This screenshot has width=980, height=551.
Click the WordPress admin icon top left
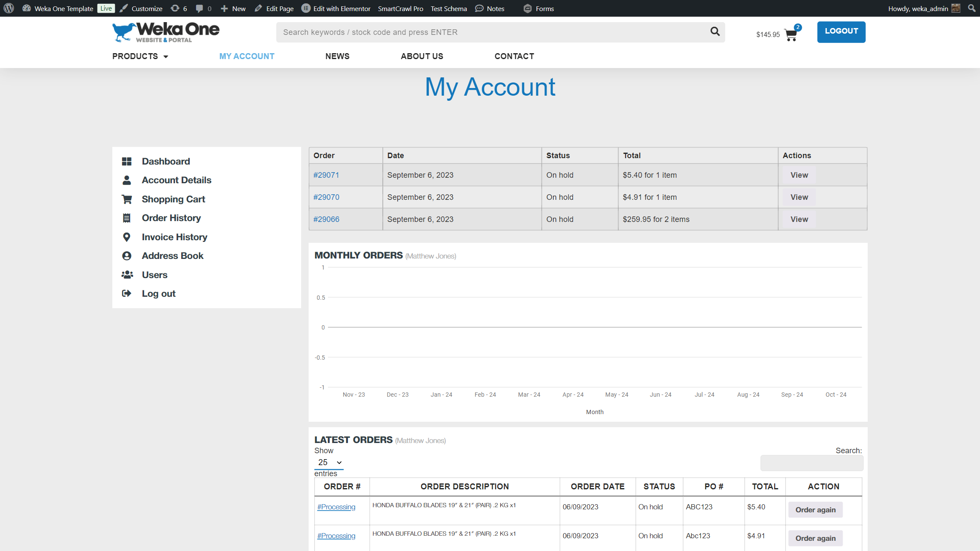[9, 8]
